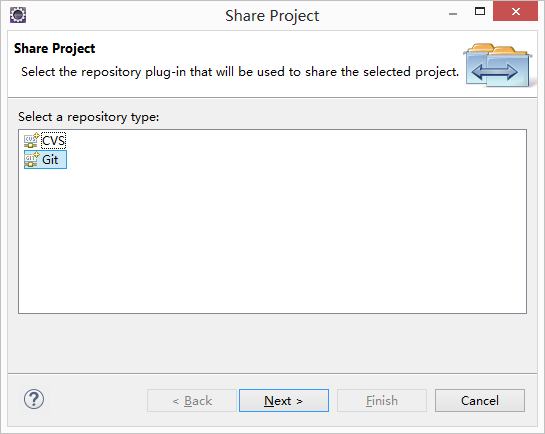The width and height of the screenshot is (545, 434).
Task: Cancel the Share Project dialog
Action: click(x=480, y=401)
